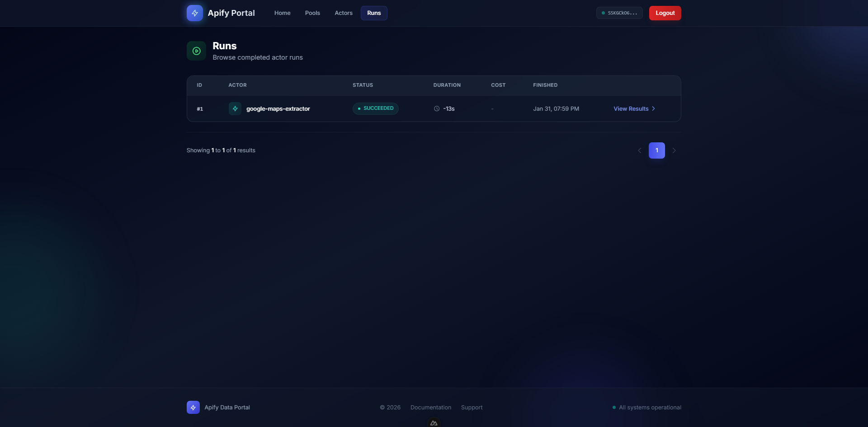
Task: Click the All systems operational status dot
Action: (x=614, y=408)
